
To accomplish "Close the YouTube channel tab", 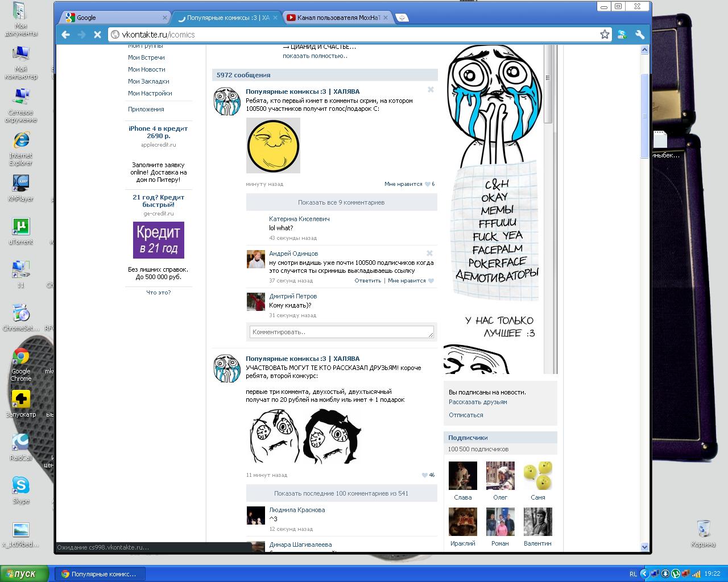I will click(x=386, y=18).
